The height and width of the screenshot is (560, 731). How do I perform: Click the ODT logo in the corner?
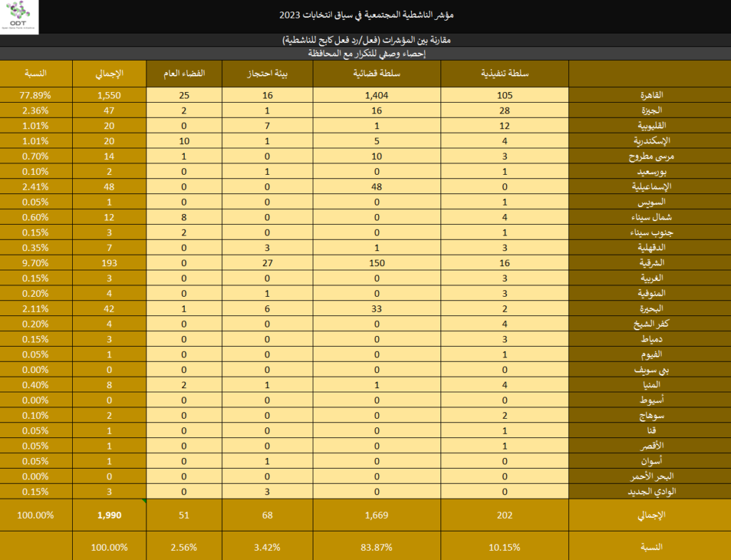19,16
